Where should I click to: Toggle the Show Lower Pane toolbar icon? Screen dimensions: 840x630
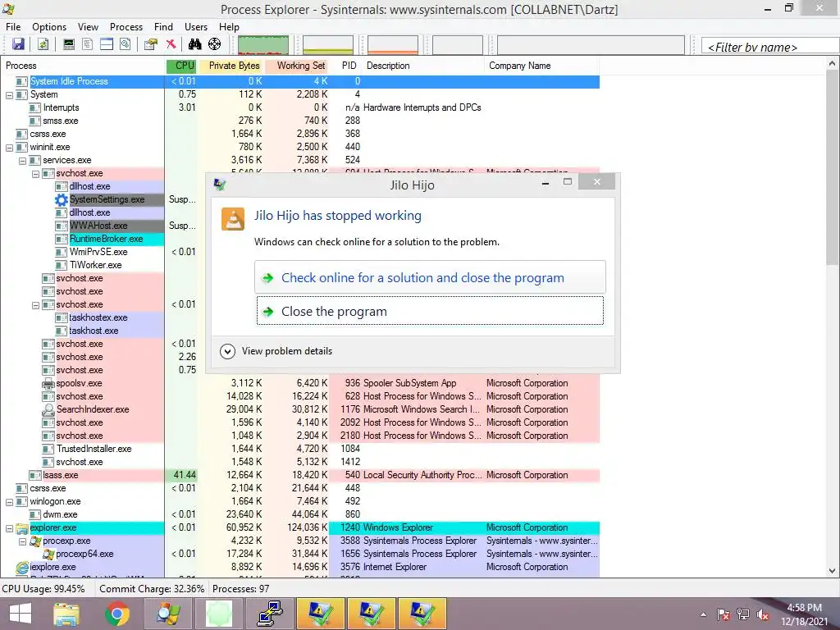(x=107, y=44)
